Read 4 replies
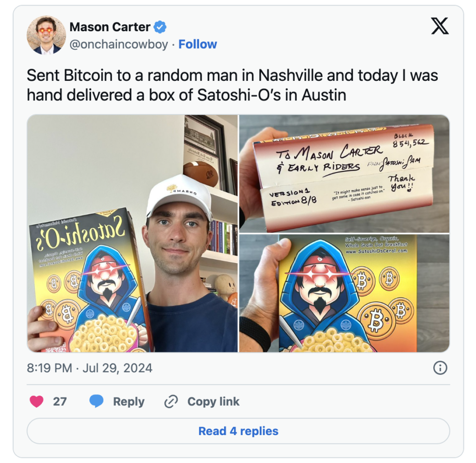 point(238,431)
